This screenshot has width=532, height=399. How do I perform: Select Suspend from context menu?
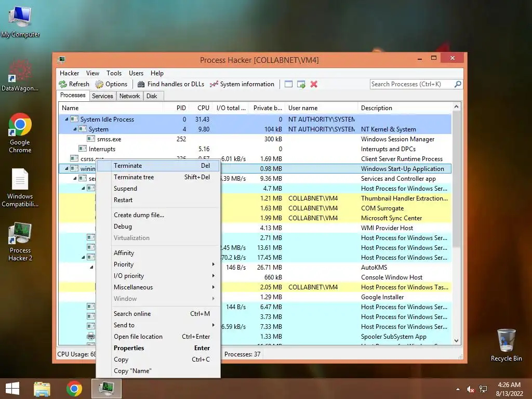pyautogui.click(x=158, y=188)
